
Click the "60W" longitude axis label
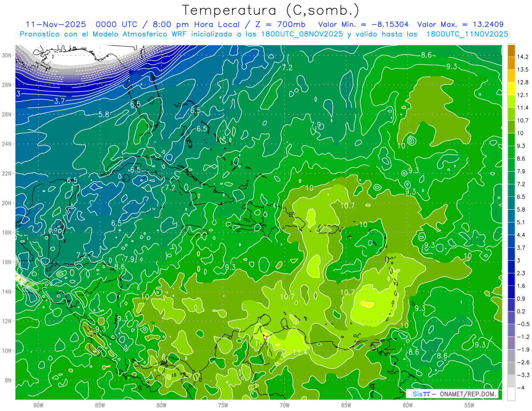click(408, 406)
